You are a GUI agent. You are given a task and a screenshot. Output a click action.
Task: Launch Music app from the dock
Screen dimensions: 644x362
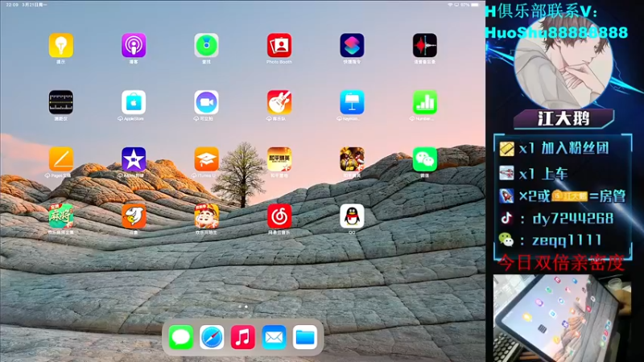pos(243,337)
